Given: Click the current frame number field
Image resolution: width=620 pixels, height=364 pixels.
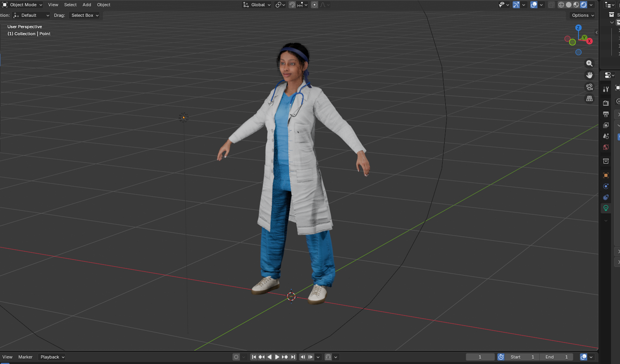Looking at the screenshot, I should click(x=480, y=357).
